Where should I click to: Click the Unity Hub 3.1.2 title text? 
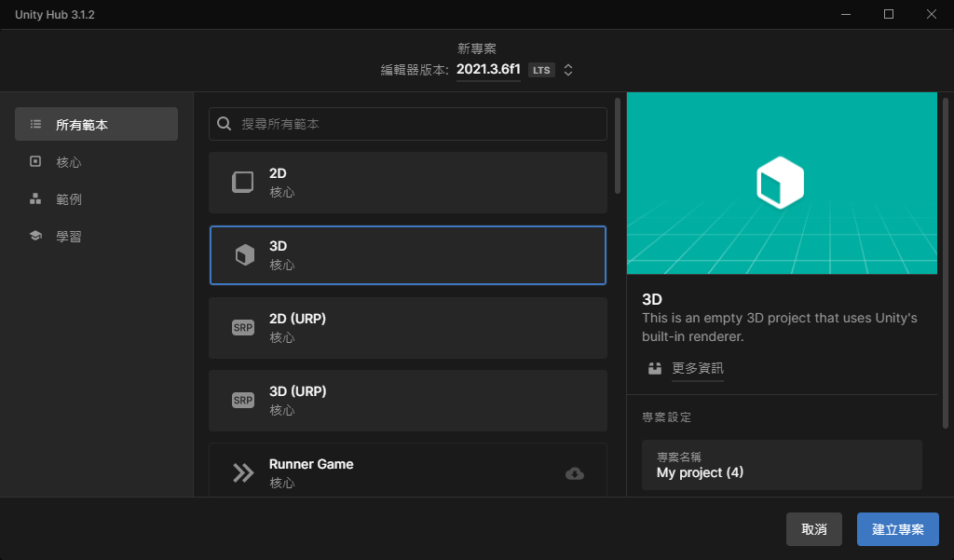(x=55, y=15)
